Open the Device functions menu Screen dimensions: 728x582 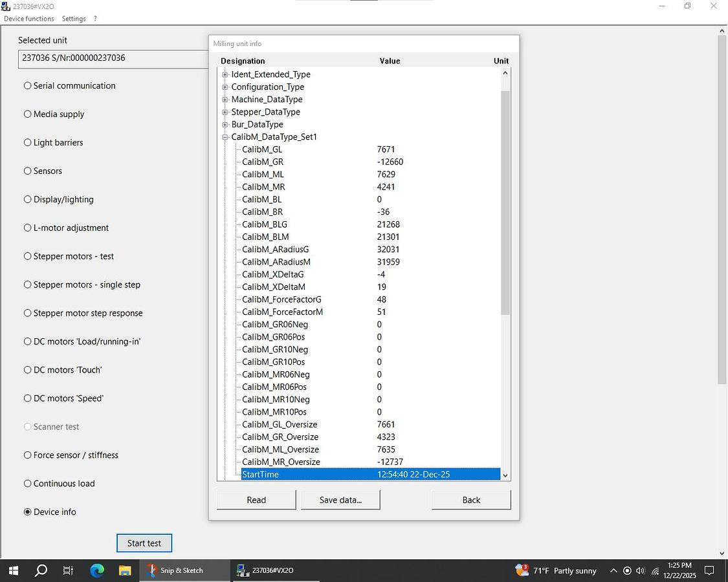[29, 19]
